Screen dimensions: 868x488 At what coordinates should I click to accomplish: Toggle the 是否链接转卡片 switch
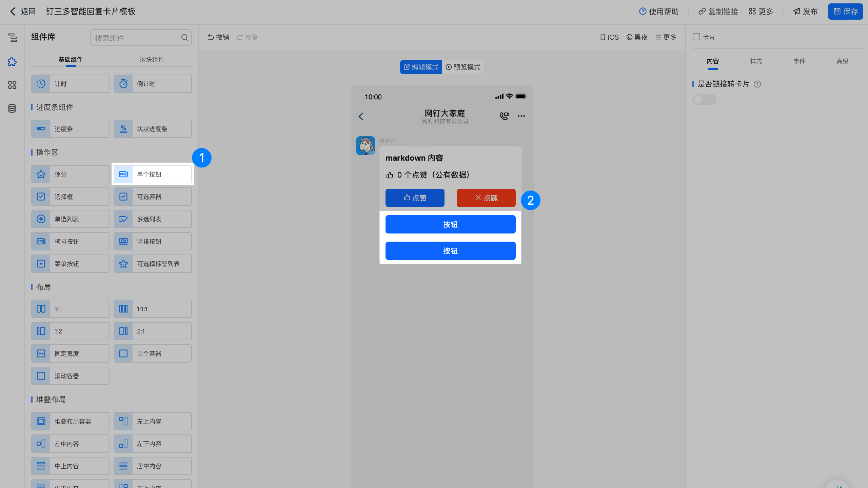click(704, 100)
